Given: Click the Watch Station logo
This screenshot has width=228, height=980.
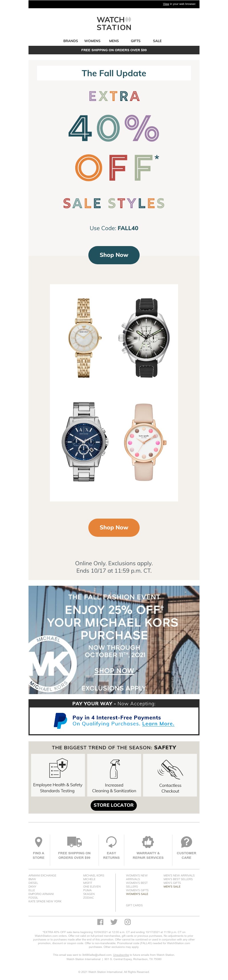Looking at the screenshot, I should (114, 23).
